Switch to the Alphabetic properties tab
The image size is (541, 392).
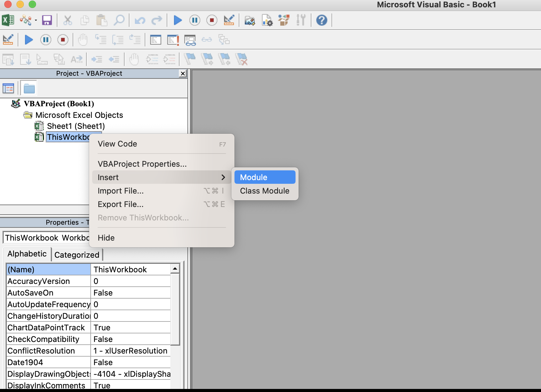(x=27, y=254)
